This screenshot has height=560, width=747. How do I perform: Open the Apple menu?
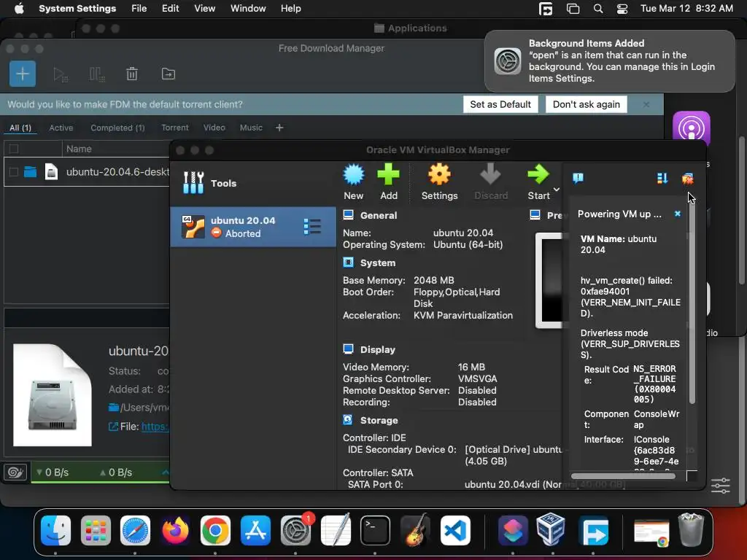coord(19,9)
